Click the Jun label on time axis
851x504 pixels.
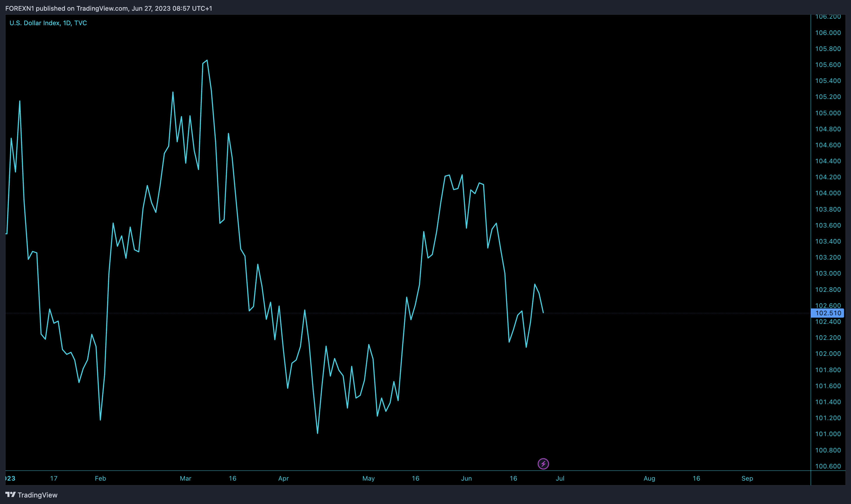[466, 478]
